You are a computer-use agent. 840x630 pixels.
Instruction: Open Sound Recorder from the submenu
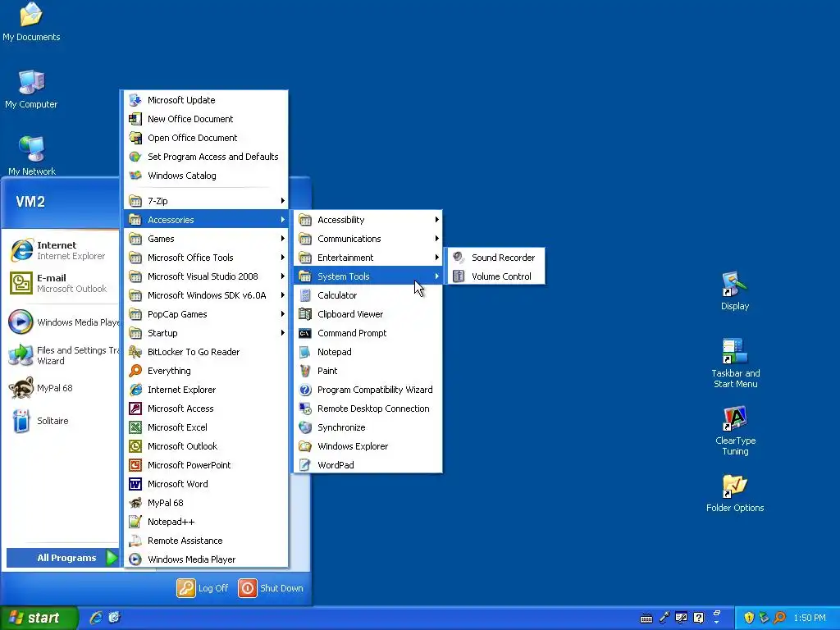click(x=495, y=258)
